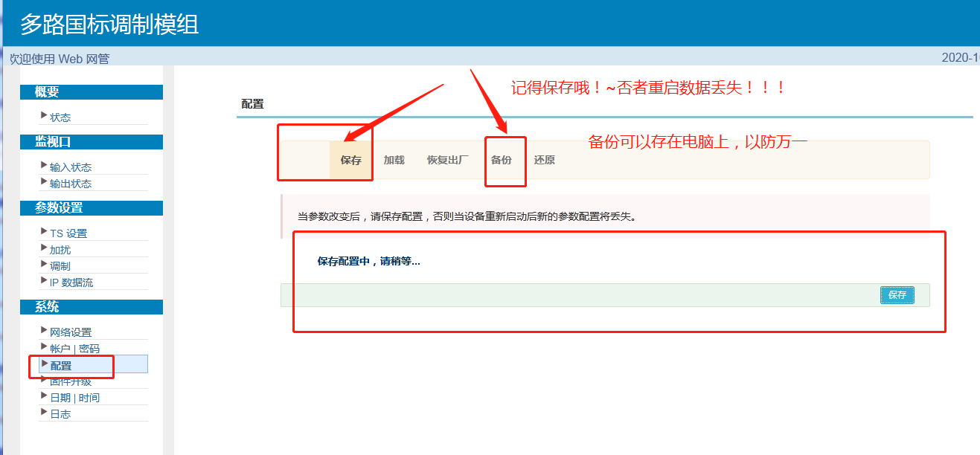
Task: Switch to the 恢复出厂 tab
Action: click(x=448, y=160)
